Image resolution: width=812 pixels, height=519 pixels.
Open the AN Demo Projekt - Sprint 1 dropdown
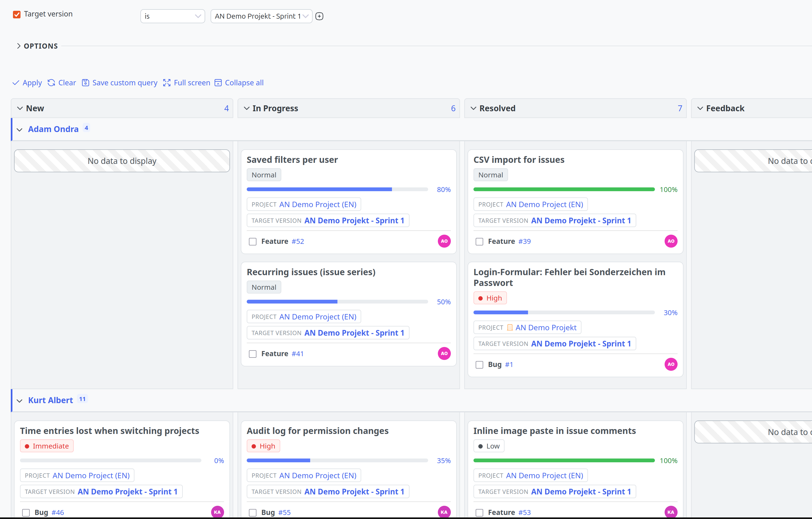tap(261, 16)
